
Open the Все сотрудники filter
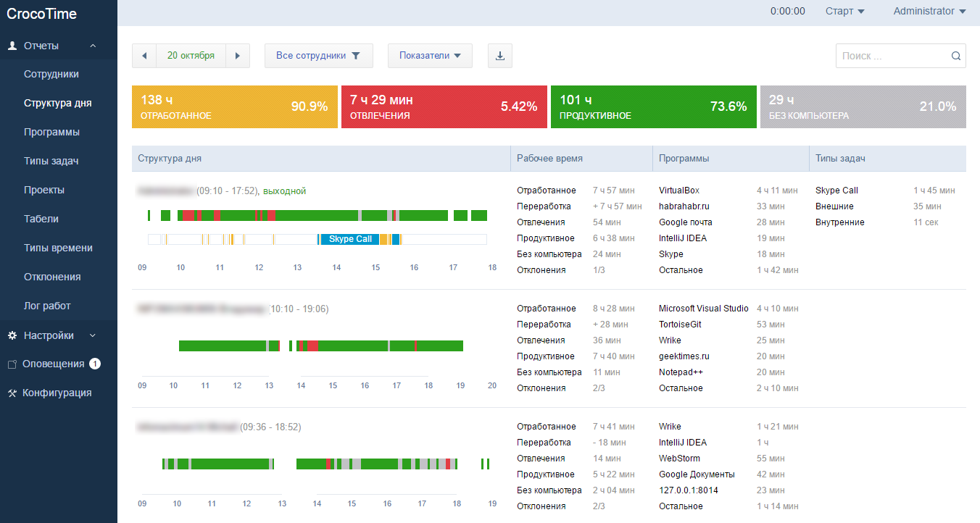click(318, 56)
